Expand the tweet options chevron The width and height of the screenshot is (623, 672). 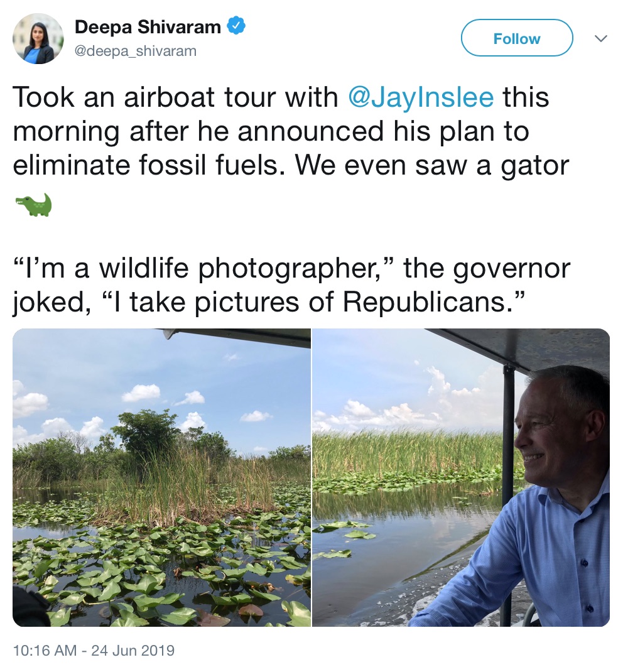click(601, 38)
